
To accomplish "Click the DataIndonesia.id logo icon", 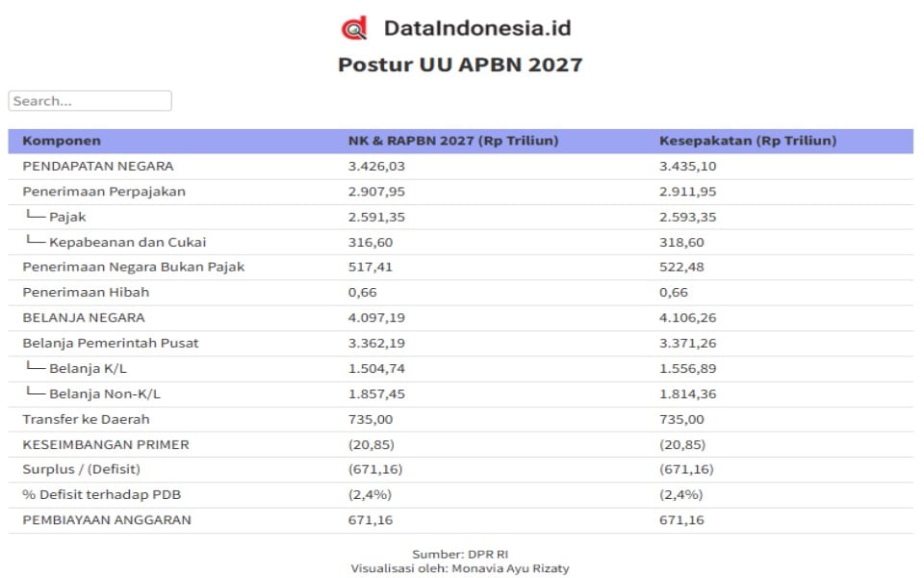I will click(x=354, y=28).
